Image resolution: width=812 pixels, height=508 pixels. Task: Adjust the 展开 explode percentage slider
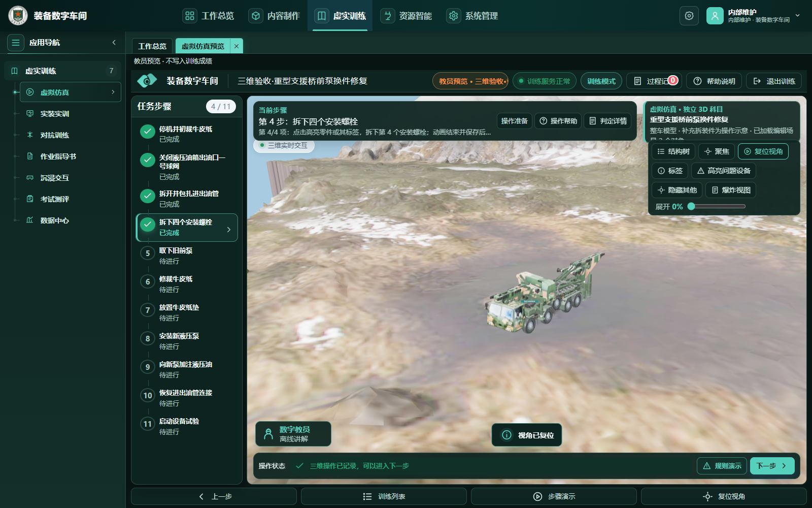[x=717, y=206]
